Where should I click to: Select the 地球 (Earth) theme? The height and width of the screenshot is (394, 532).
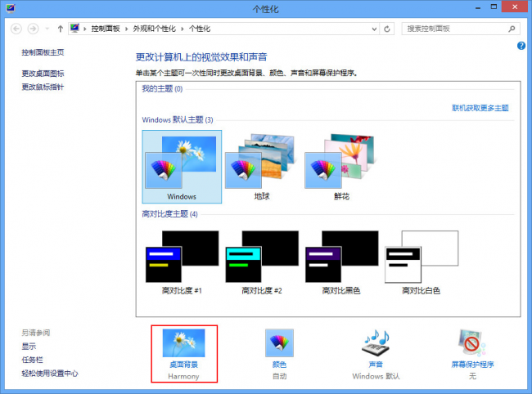pos(262,167)
